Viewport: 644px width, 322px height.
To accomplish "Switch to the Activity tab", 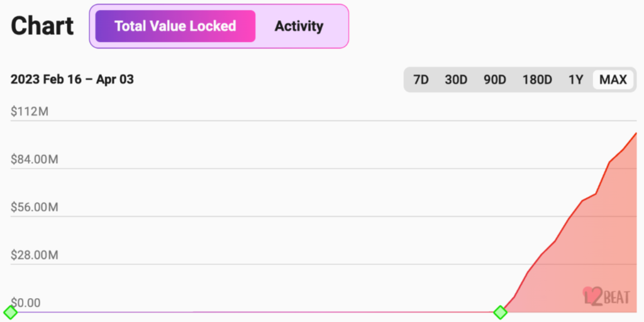I will point(299,26).
